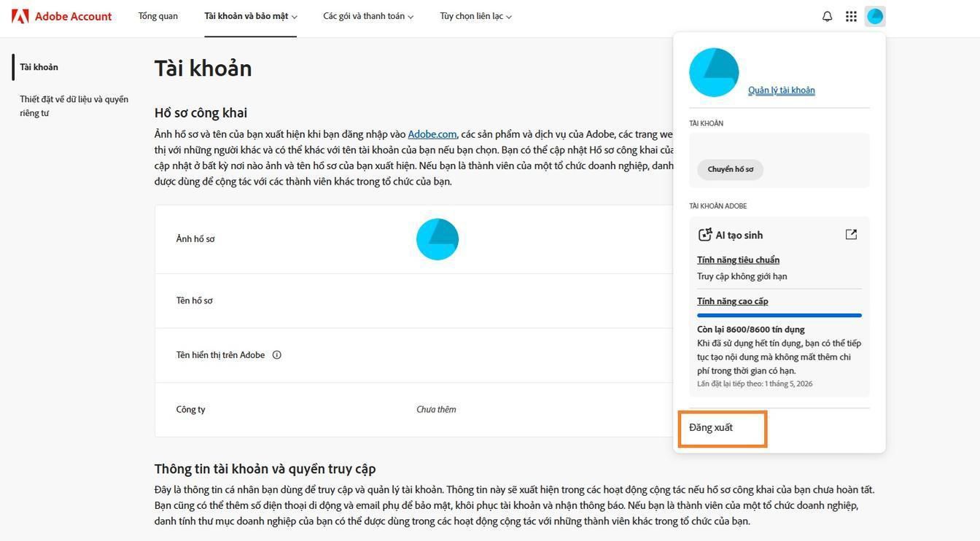Expand Tùy chọn liên lạc menu
This screenshot has width=980, height=541.
point(475,16)
